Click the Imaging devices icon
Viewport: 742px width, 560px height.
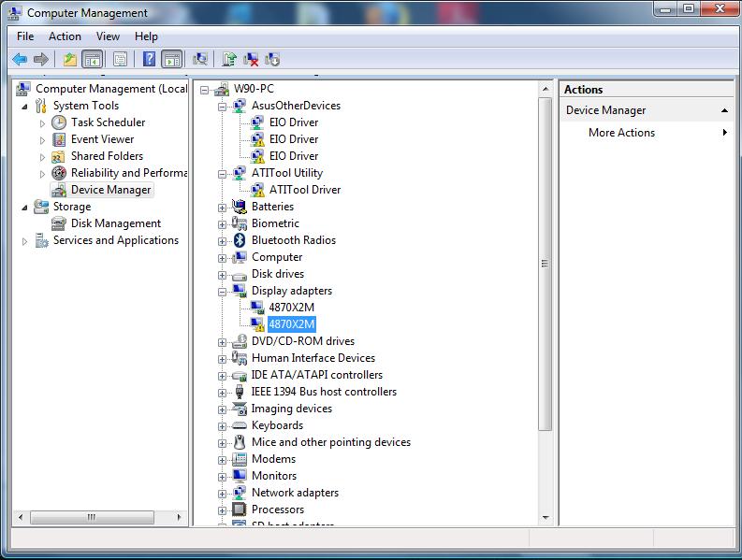pos(240,409)
